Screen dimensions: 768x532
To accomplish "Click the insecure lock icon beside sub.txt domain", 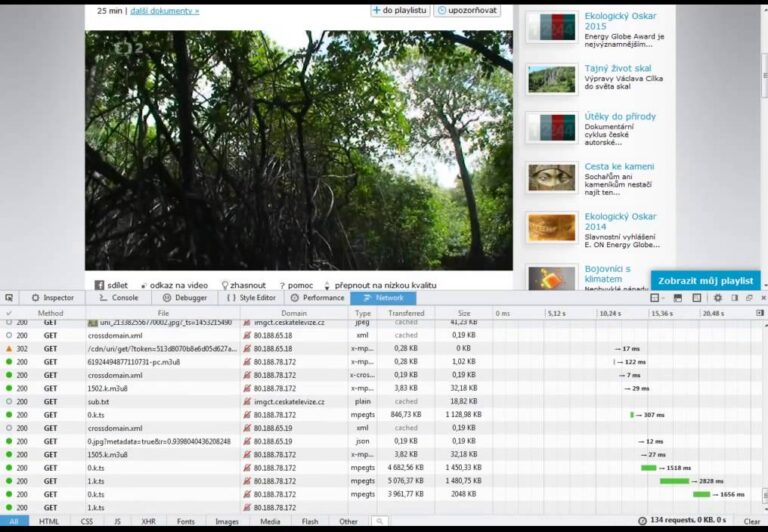I will coord(247,402).
